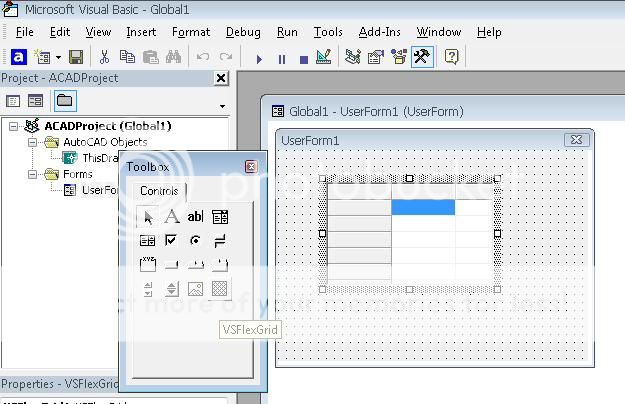Select the VSFlexGrid control tool
This screenshot has width=625, height=404.
pyautogui.click(x=219, y=288)
